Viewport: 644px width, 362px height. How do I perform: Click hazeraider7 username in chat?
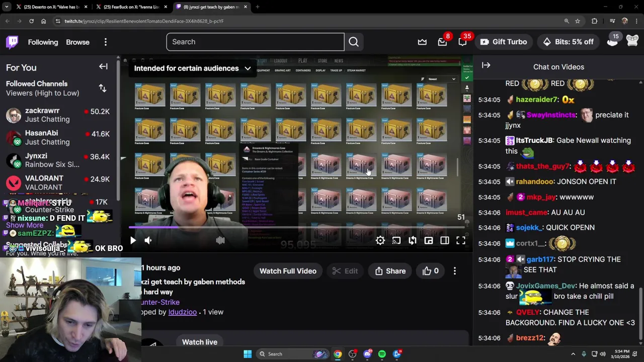537,100
